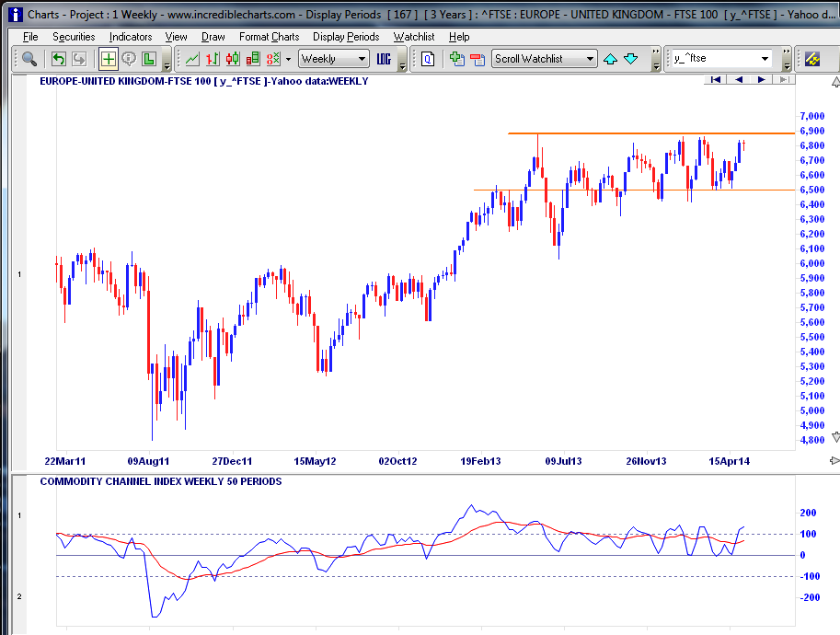The height and width of the screenshot is (635, 840).
Task: Click the 6,500 price axis label
Action: [812, 190]
